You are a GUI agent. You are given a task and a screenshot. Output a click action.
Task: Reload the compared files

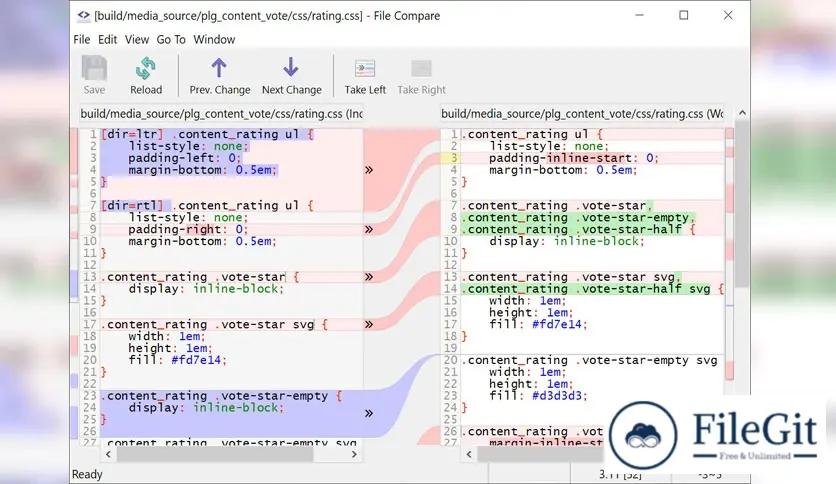point(146,69)
